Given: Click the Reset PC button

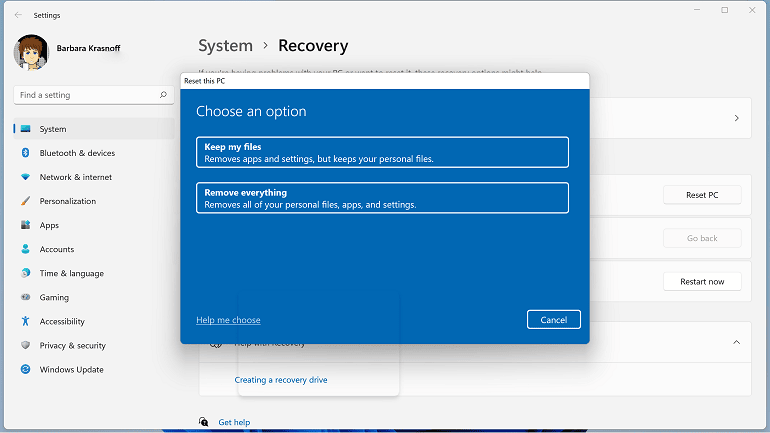Looking at the screenshot, I should 702,195.
